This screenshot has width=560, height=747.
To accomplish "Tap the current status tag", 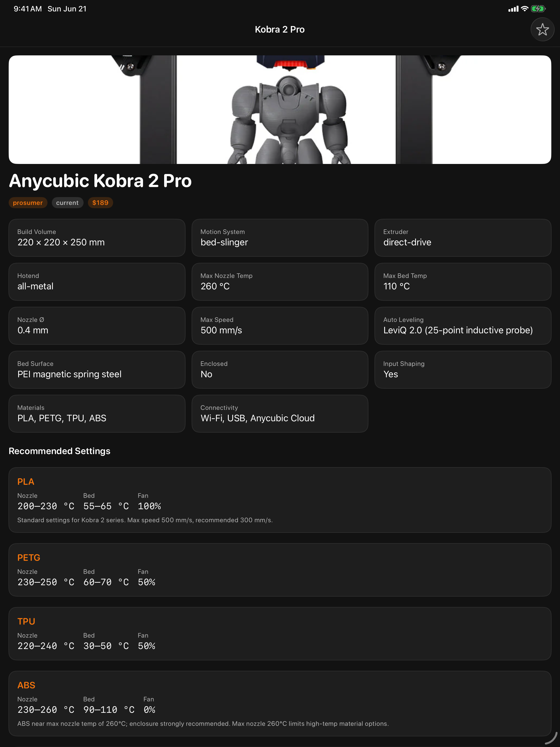I will [x=67, y=202].
